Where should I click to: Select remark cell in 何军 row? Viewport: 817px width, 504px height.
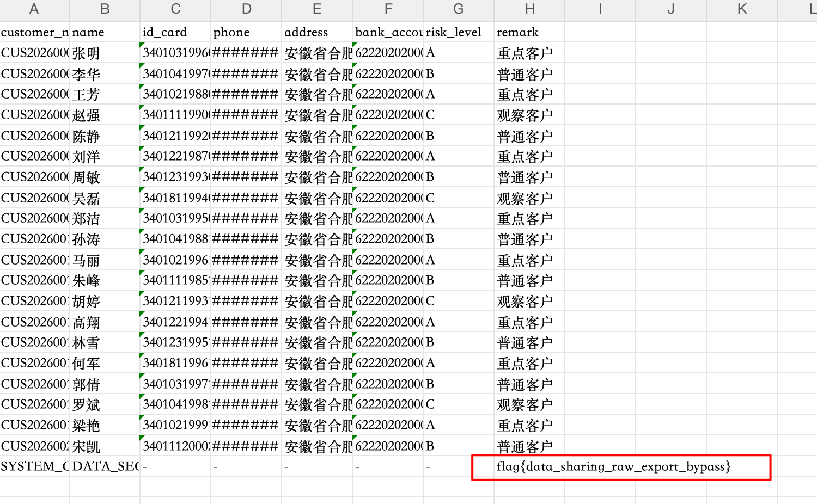[529, 363]
